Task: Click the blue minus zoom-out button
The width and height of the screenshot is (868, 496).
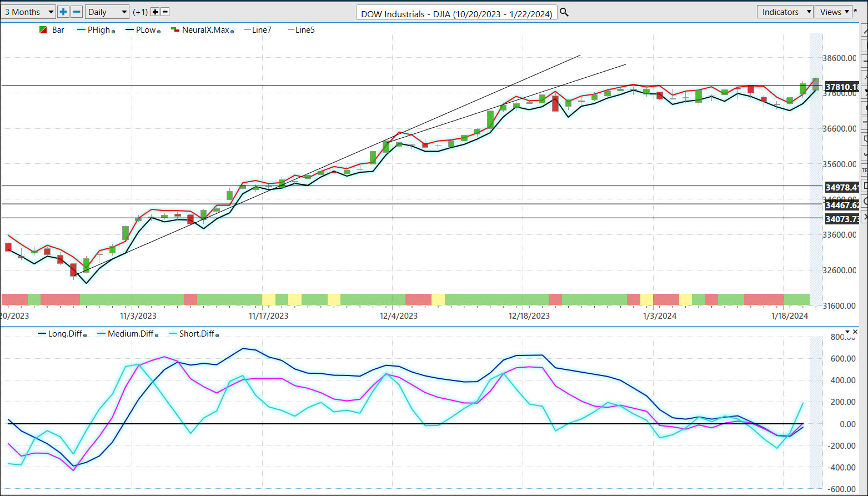Action: click(77, 12)
